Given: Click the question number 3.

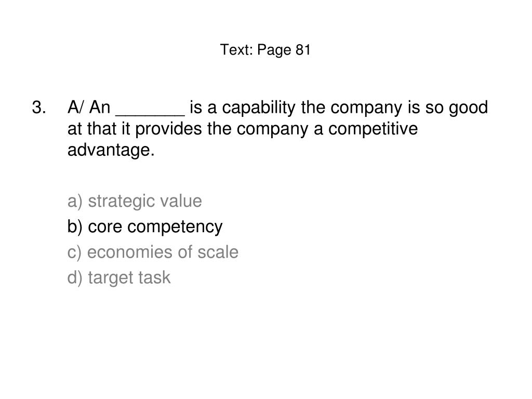Looking at the screenshot, I should tap(39, 107).
